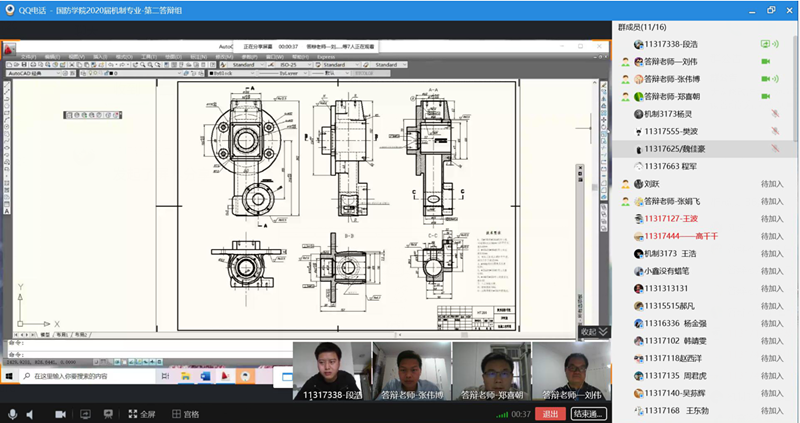
Task: Switch to grid view (宫格)
Action: click(x=182, y=414)
